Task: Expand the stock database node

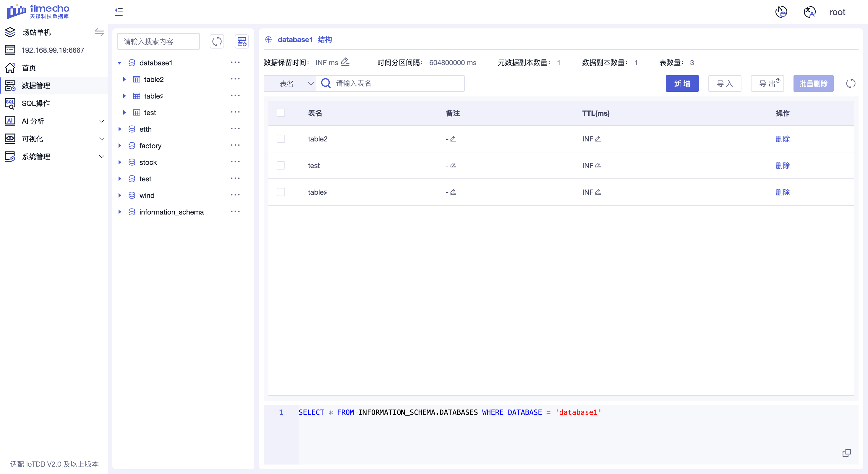Action: click(x=120, y=162)
